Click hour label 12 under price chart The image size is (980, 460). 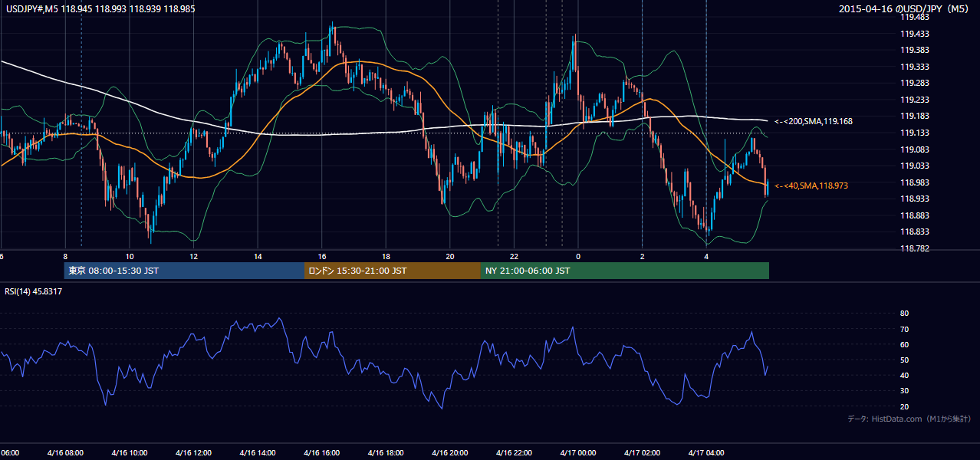[193, 256]
